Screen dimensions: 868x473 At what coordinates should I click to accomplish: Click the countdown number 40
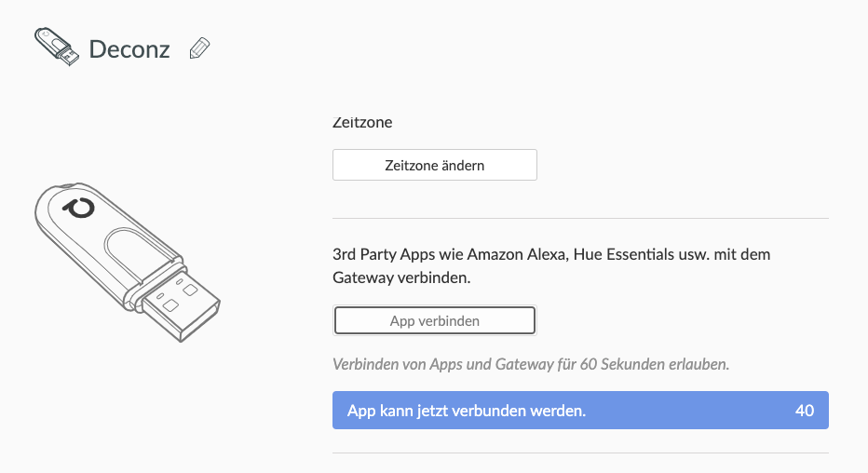(805, 411)
